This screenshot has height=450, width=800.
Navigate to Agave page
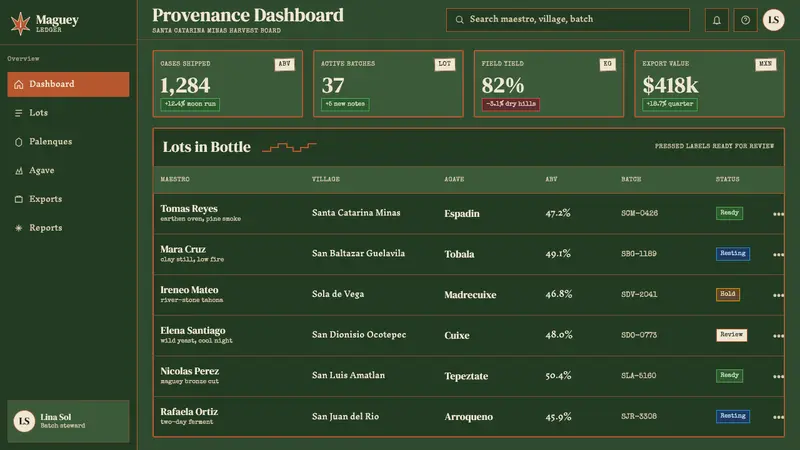(x=68, y=170)
